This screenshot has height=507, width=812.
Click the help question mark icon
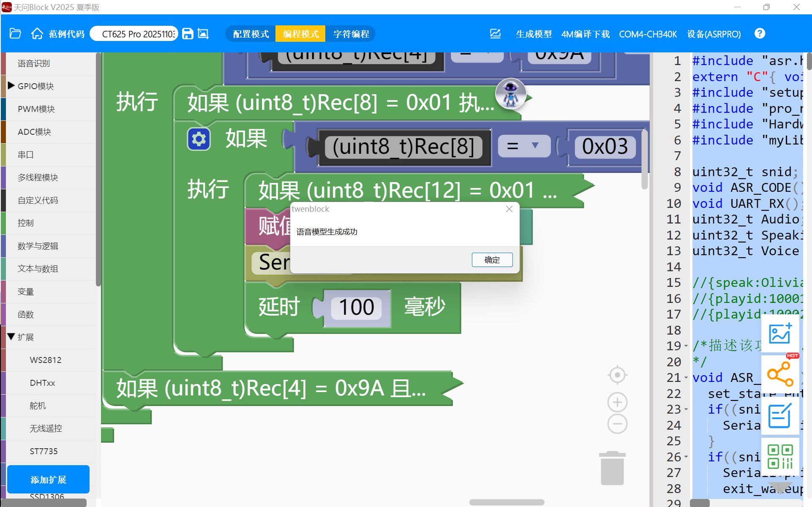[x=760, y=34]
